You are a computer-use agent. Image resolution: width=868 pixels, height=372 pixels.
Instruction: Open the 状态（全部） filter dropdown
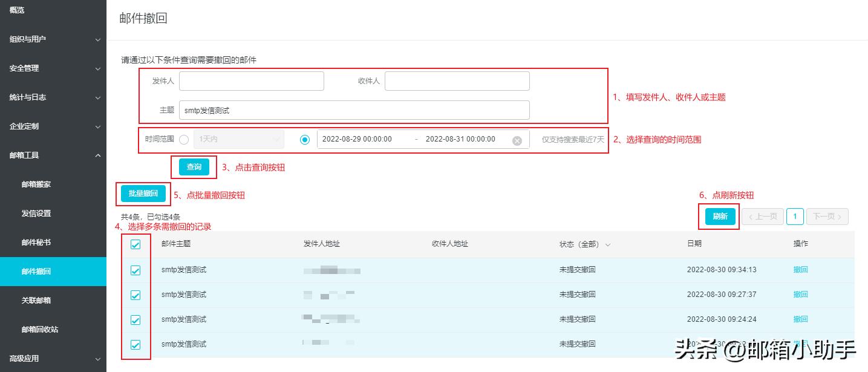point(584,244)
